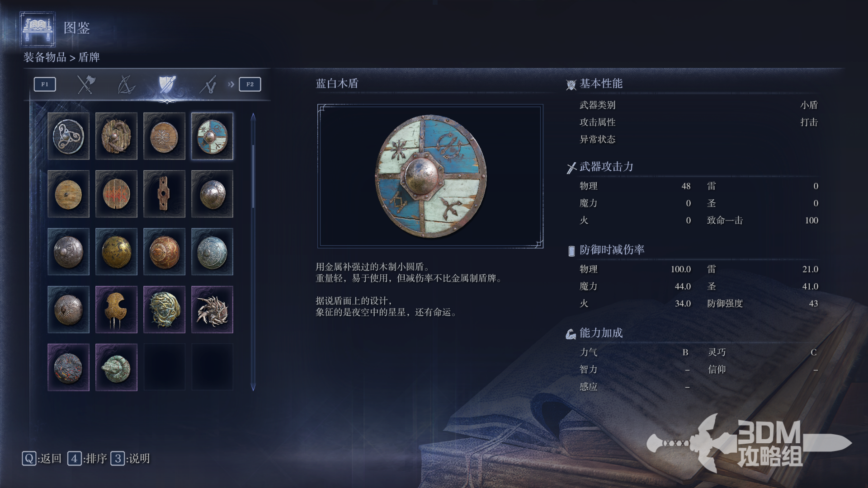Select the shield category tab icon
The image size is (868, 488).
point(167,84)
